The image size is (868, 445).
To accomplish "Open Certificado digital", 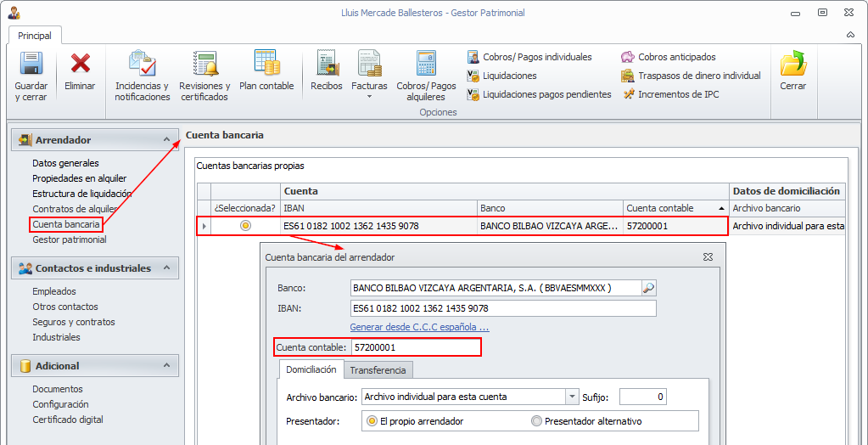I will point(68,420).
